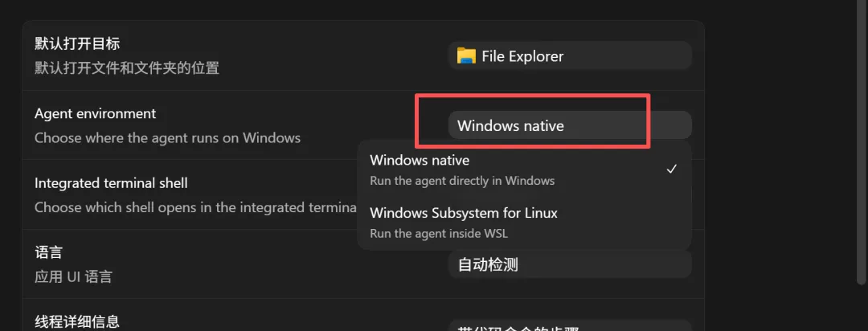Click the 默认打开文件和文件夹的位置 description
Screen dimensions: 868x331
pos(127,68)
